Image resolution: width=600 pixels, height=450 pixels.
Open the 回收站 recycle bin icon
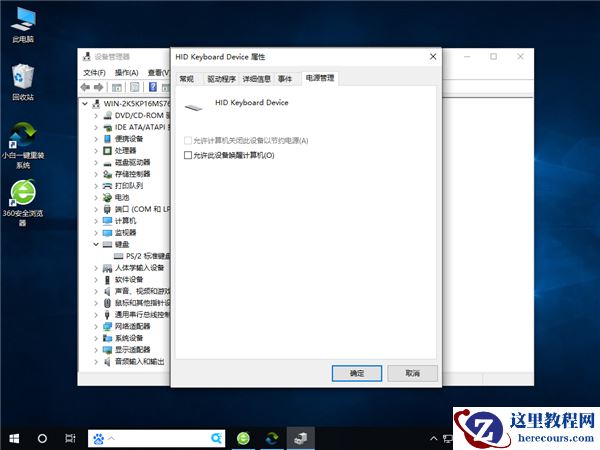click(23, 82)
